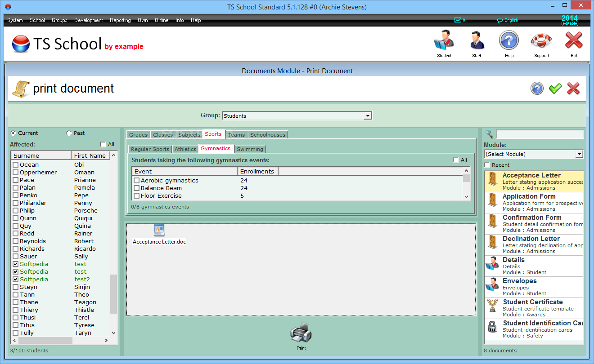Sort by the First Name column header

tap(90, 155)
